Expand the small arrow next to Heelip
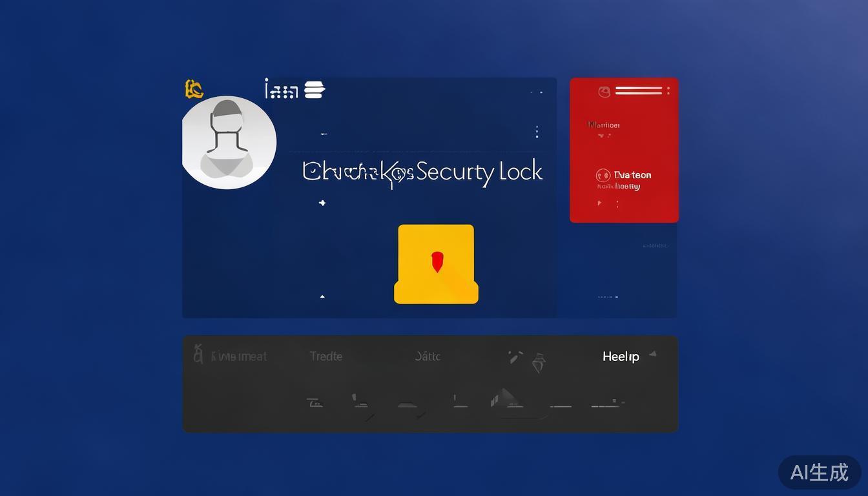 (x=653, y=354)
